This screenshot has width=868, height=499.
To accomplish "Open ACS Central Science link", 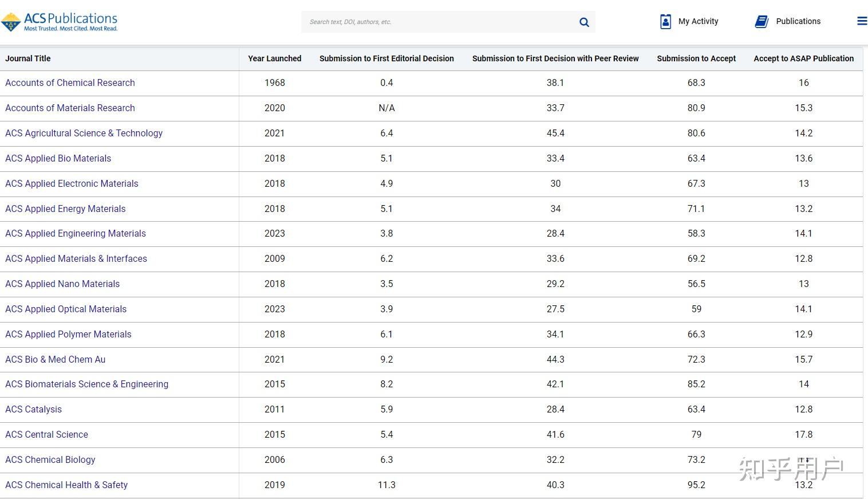I will [46, 435].
